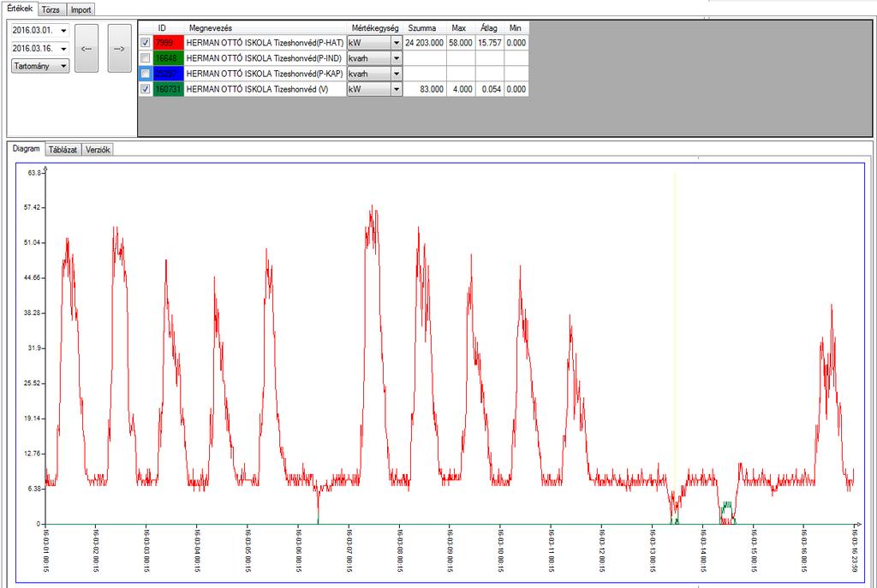Check the P-IND series checkbox

coord(146,58)
